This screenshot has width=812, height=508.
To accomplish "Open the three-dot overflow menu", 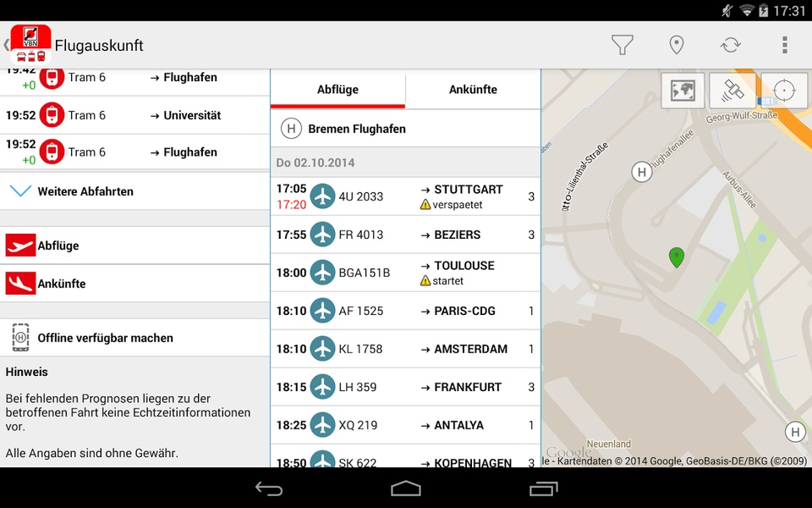I will [785, 45].
